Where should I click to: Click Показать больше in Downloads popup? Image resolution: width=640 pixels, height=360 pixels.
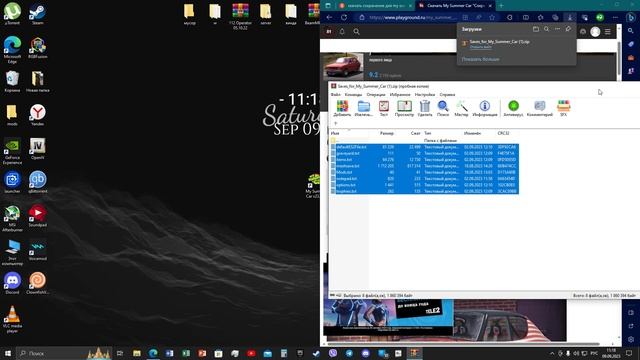click(480, 59)
